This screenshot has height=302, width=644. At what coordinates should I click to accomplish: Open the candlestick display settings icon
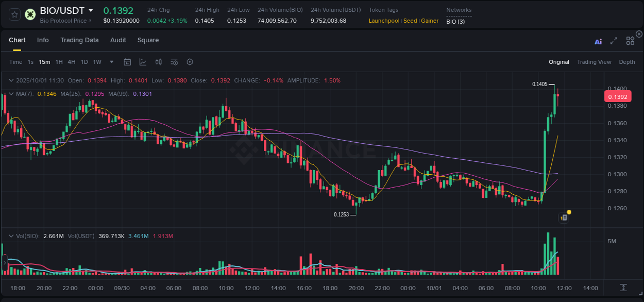pos(159,62)
